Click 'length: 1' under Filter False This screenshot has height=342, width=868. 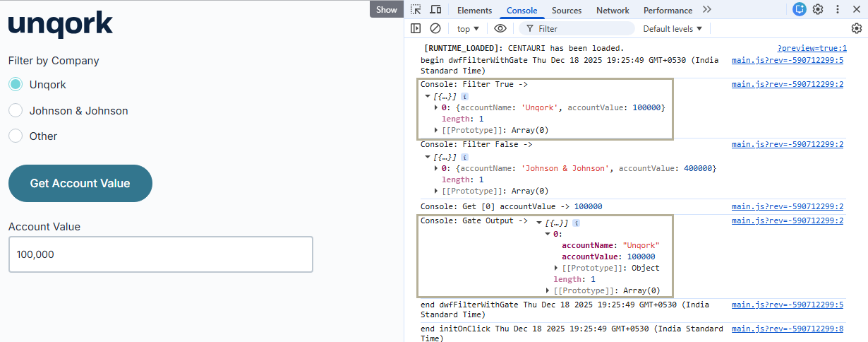click(462, 179)
